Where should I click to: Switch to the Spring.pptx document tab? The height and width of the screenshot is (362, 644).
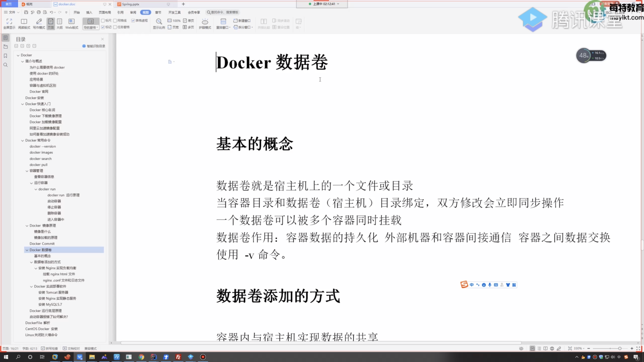click(x=131, y=4)
